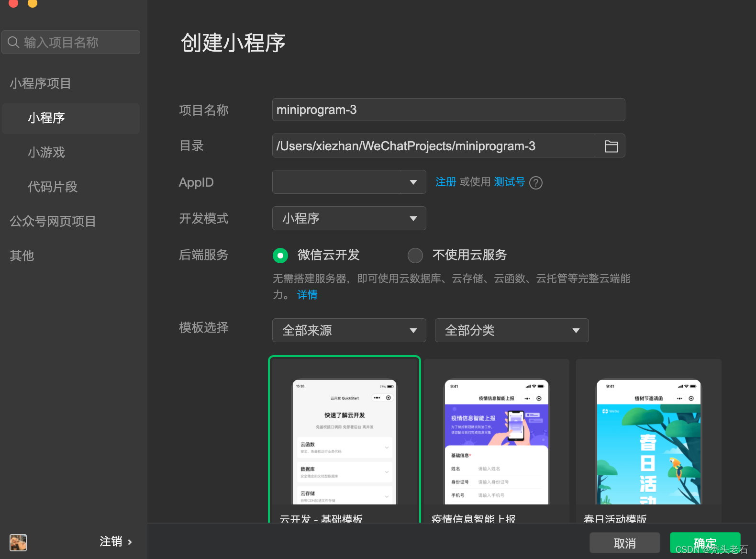Click the 测试号 link

(x=510, y=182)
